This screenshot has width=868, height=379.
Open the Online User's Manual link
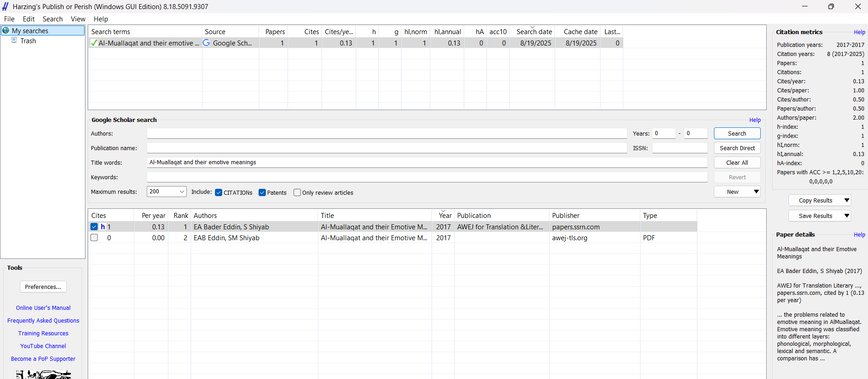point(43,308)
